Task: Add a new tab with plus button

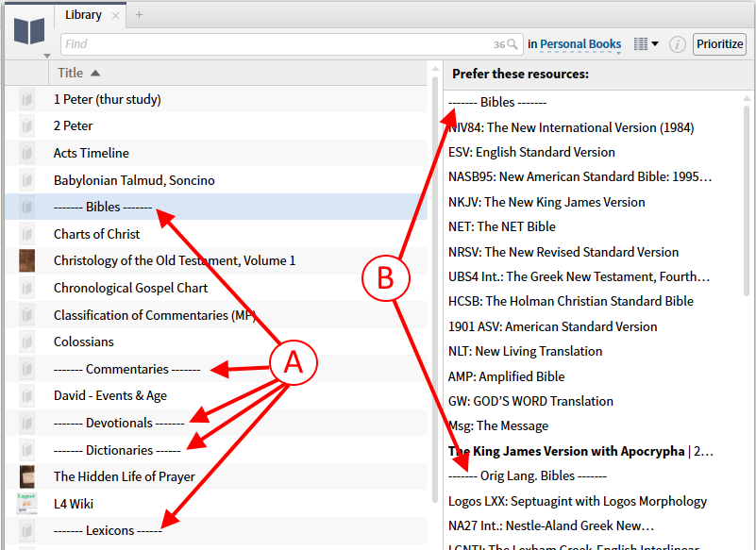Action: (x=139, y=15)
